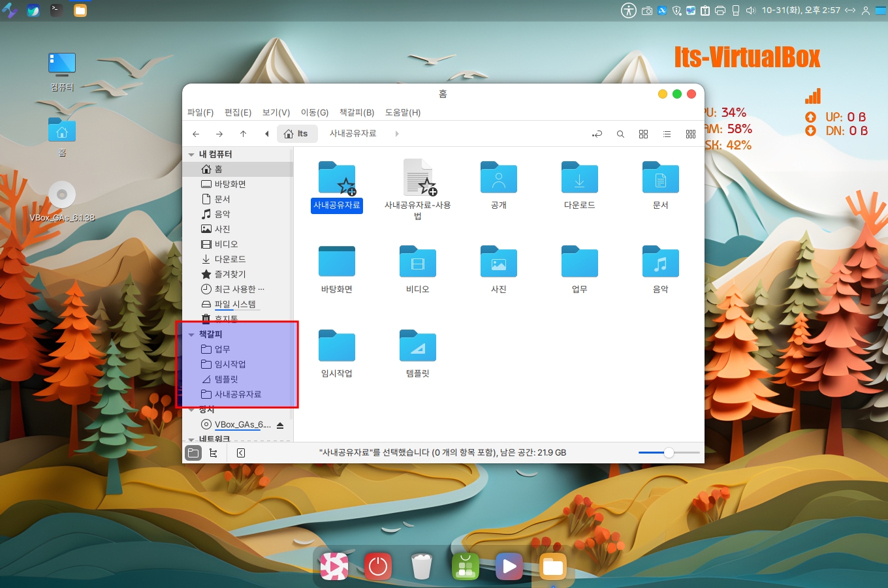Open the 보기(V) menu

[x=276, y=112]
